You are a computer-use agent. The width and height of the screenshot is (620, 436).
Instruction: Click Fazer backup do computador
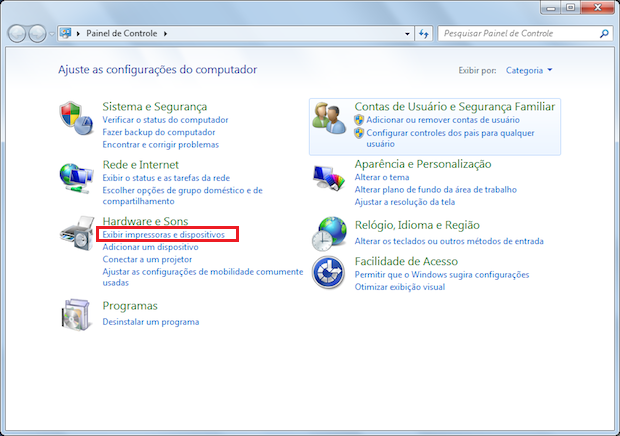pyautogui.click(x=159, y=132)
